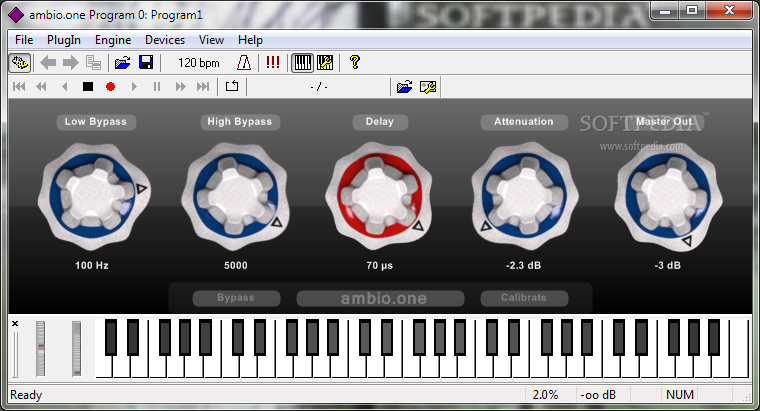Toggle the metronome icon
The height and width of the screenshot is (411, 760).
(244, 63)
